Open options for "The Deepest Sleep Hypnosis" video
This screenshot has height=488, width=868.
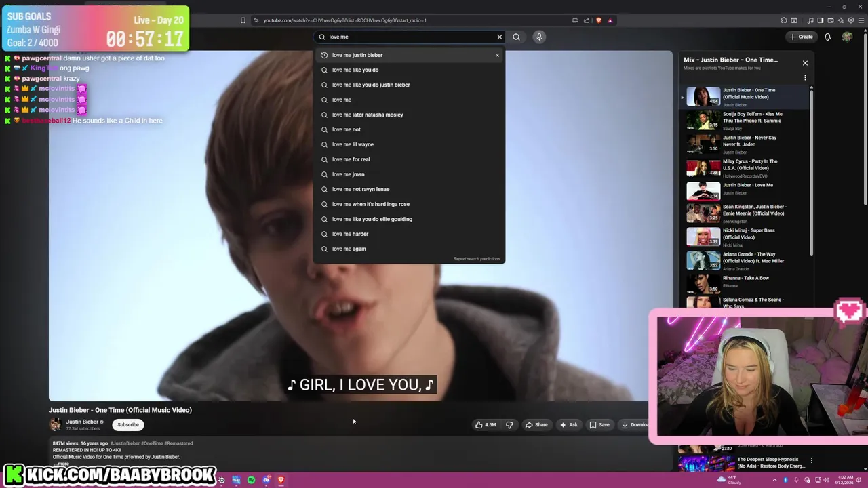pyautogui.click(x=811, y=460)
